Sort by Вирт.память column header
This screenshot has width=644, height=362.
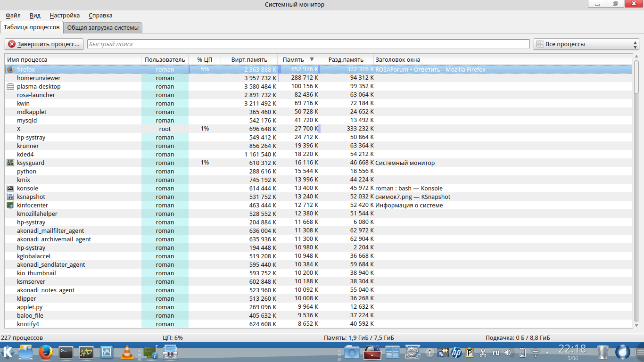point(249,59)
